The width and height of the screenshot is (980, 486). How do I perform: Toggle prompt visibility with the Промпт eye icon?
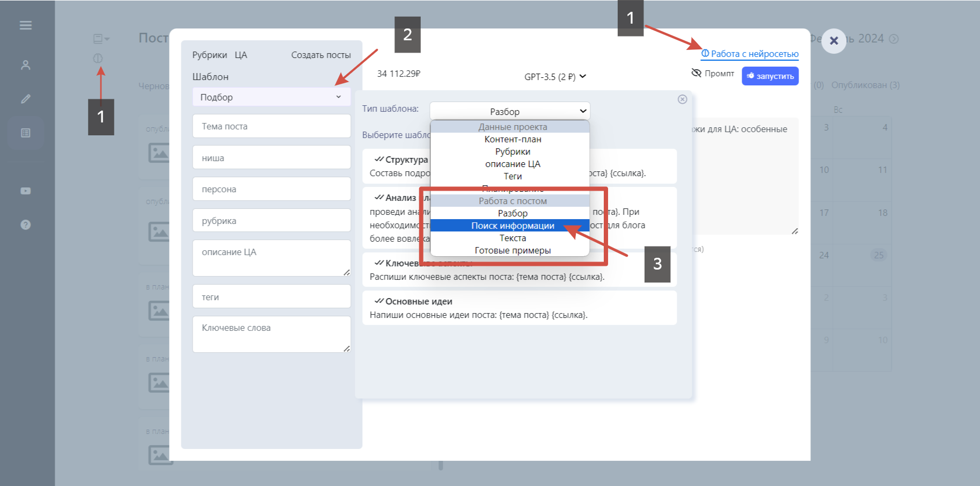click(x=713, y=73)
